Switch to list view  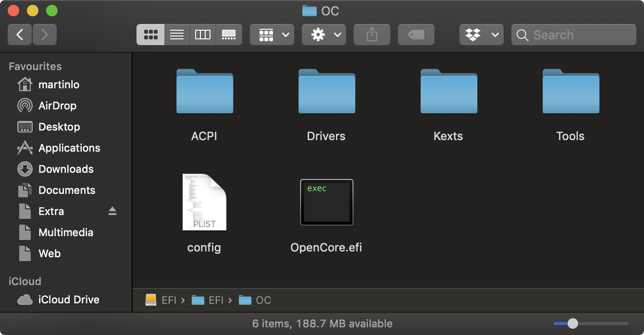click(177, 35)
